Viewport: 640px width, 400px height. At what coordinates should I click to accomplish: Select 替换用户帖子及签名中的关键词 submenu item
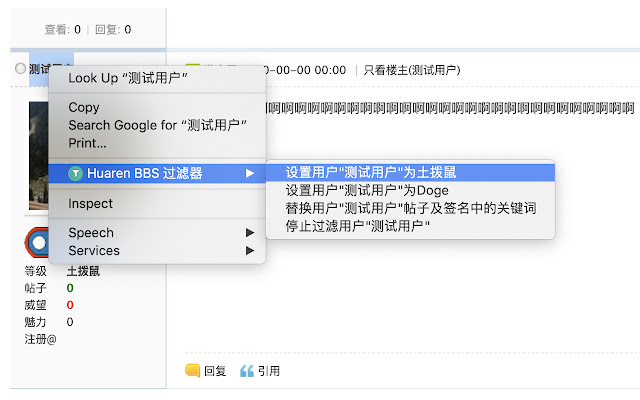(x=410, y=208)
